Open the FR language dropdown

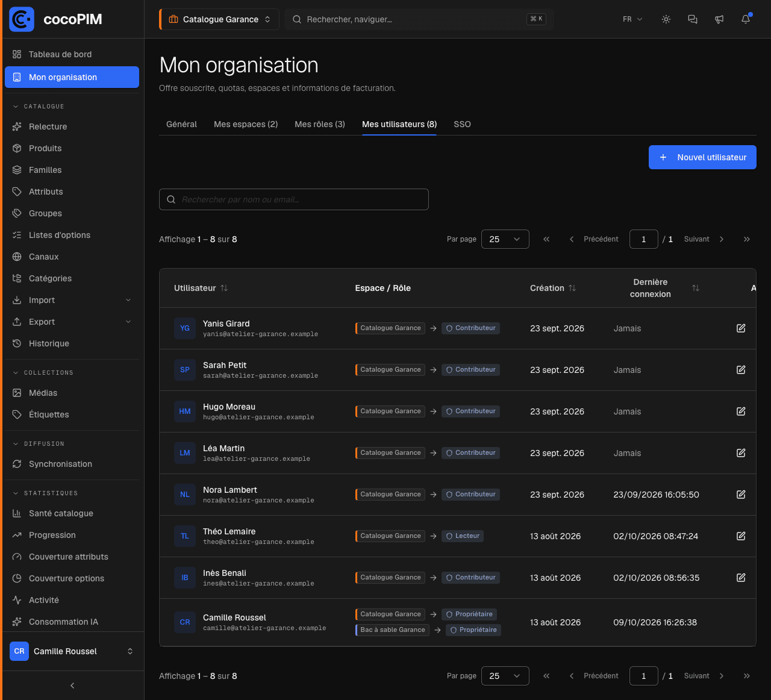point(632,19)
